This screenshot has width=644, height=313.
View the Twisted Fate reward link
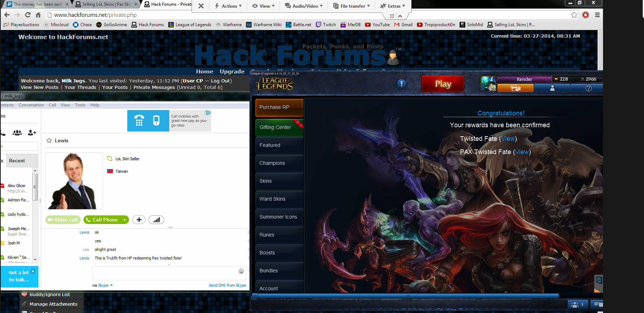508,139
